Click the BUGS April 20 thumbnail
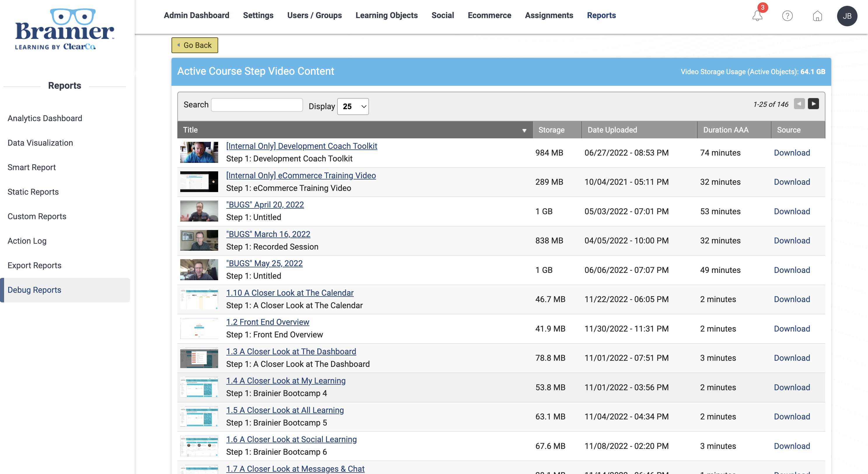The width and height of the screenshot is (868, 474). point(199,211)
